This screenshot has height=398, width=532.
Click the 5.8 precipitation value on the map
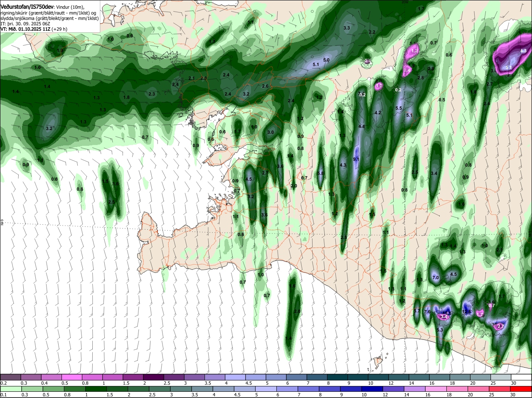[x=320, y=173]
